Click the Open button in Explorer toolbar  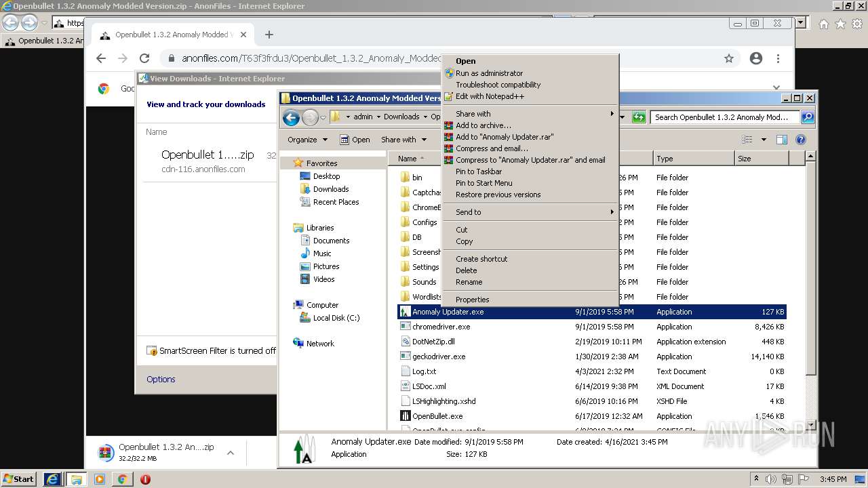355,140
